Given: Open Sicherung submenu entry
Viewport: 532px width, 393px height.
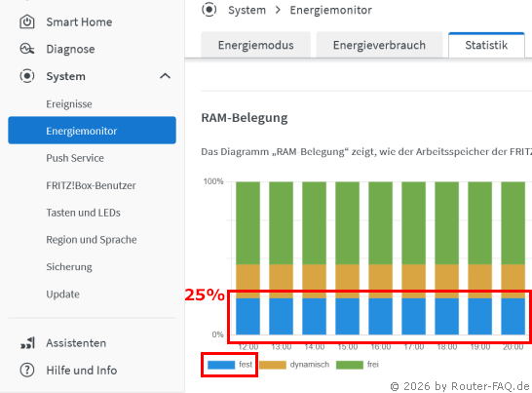Looking at the screenshot, I should pyautogui.click(x=69, y=267).
